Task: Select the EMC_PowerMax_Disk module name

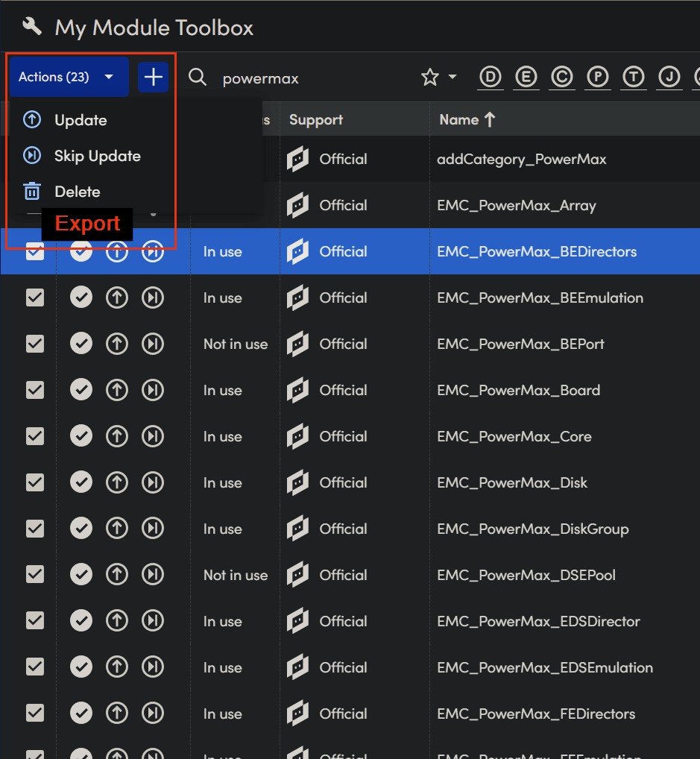Action: [511, 482]
